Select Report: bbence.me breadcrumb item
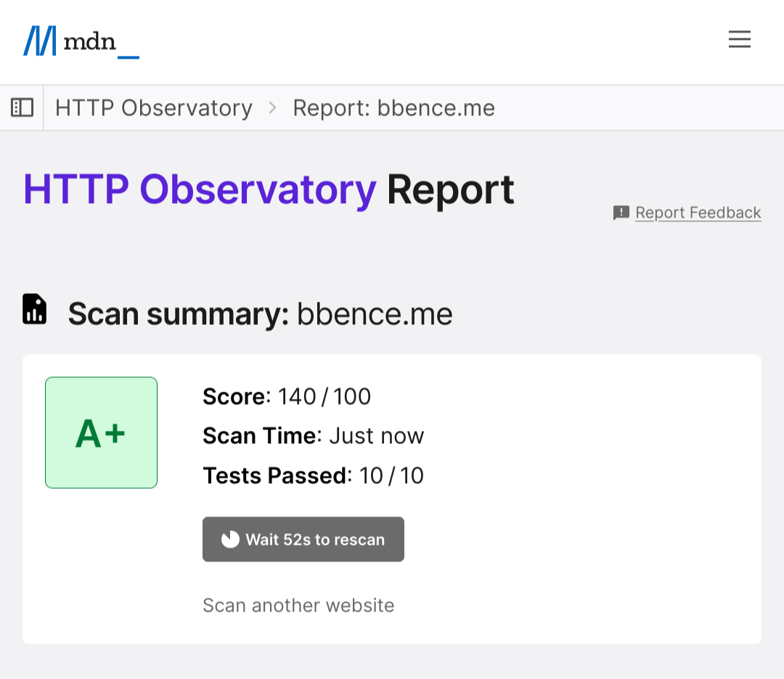Screen dimensions: 784x679 [x=394, y=108]
